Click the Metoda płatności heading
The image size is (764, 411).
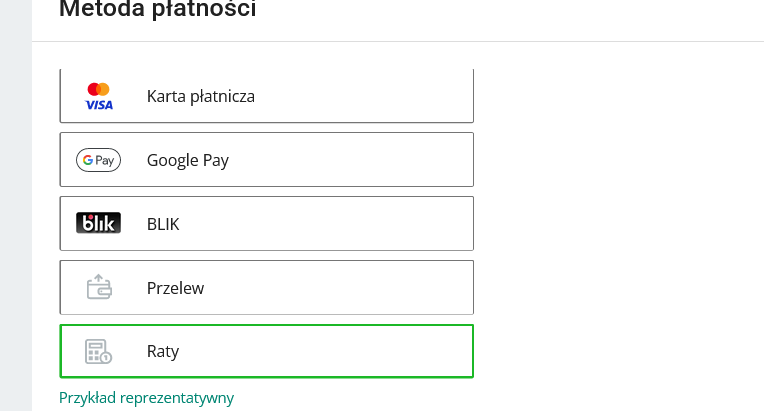(x=157, y=11)
